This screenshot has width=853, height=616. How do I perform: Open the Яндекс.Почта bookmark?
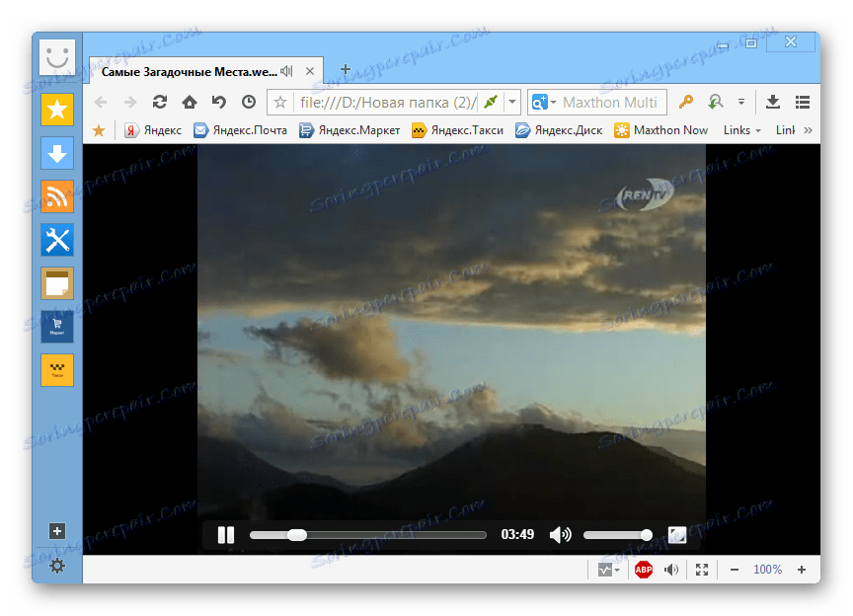pyautogui.click(x=241, y=130)
